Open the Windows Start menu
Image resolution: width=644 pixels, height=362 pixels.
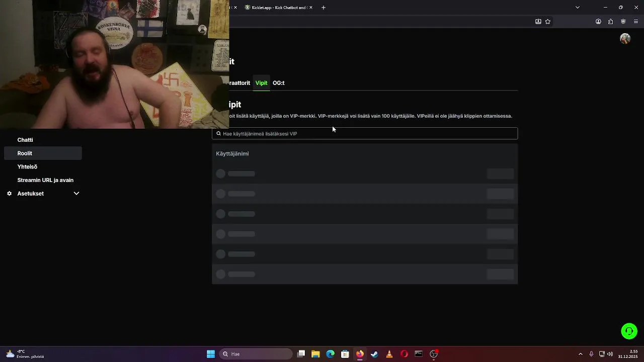[x=211, y=354]
